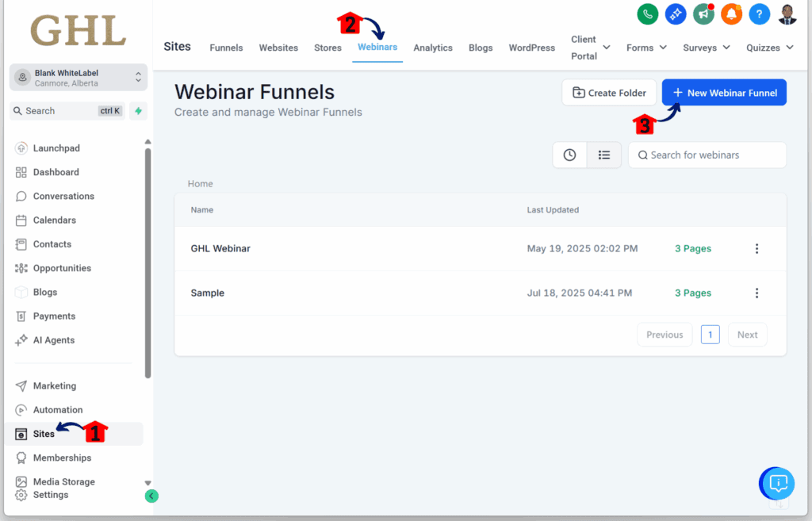812x521 pixels.
Task: Open the AI assistant sparkle icon
Action: 675,14
